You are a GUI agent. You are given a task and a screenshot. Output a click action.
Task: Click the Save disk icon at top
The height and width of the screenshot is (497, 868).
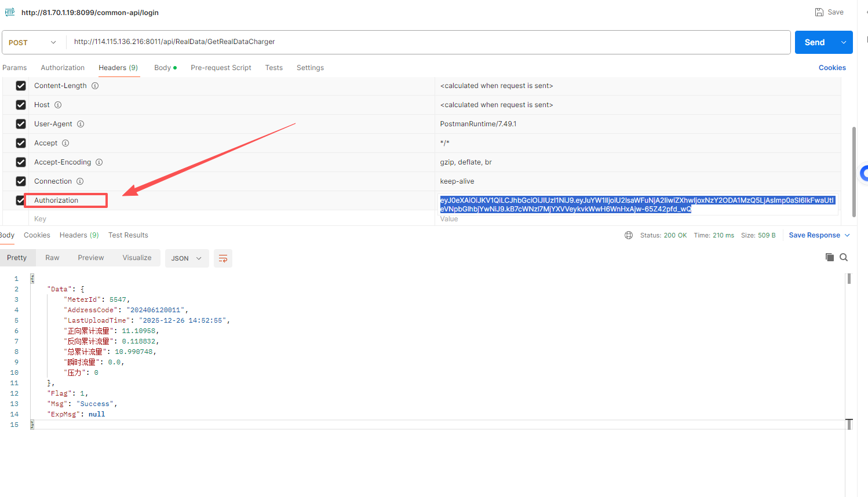click(x=819, y=12)
